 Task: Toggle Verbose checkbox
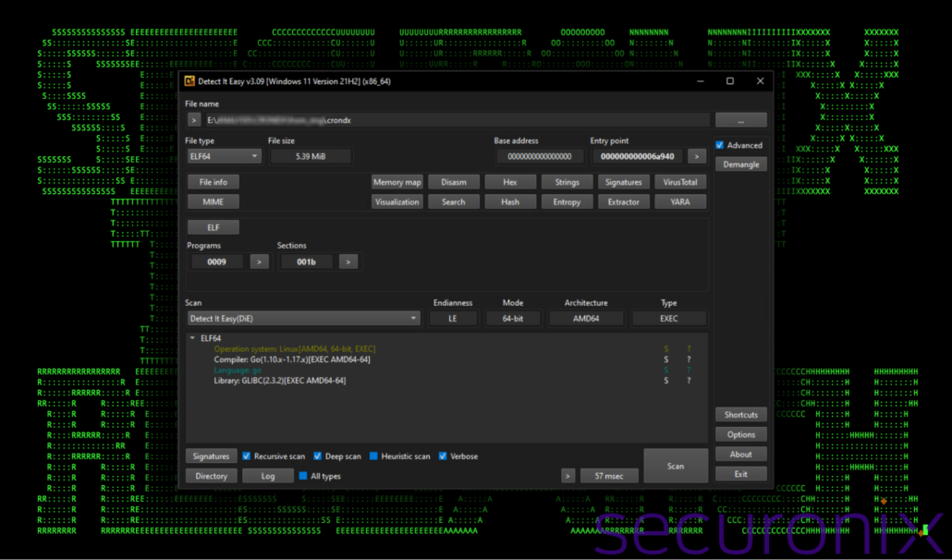point(443,457)
